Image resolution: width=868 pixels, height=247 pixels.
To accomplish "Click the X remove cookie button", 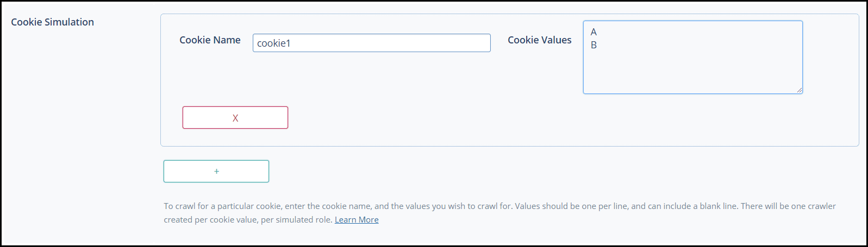I will tap(235, 118).
